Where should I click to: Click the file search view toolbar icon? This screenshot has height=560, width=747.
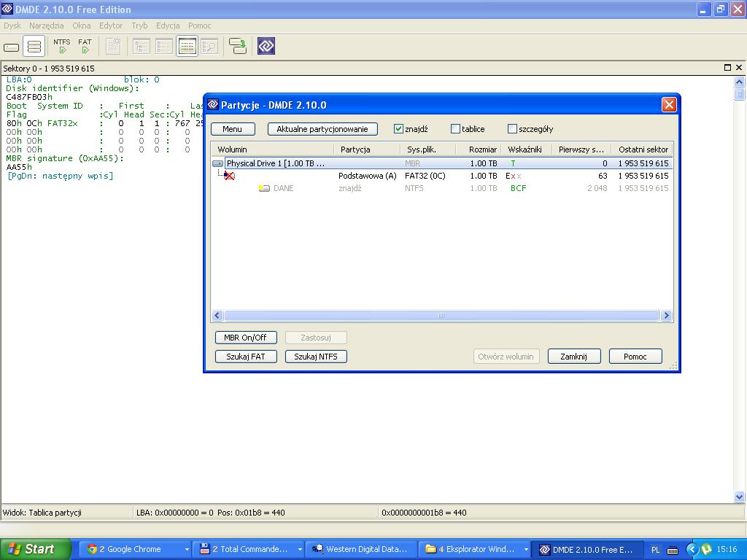tap(209, 46)
